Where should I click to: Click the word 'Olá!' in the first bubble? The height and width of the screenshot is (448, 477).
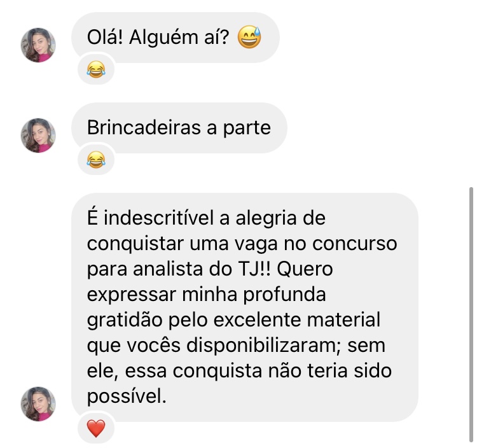105,37
